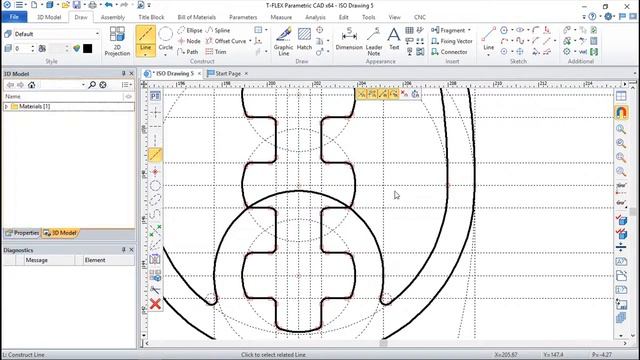This screenshot has height=360, width=640.
Task: Click the horizontal scrollbar thumb under drawing
Action: [x=383, y=343]
